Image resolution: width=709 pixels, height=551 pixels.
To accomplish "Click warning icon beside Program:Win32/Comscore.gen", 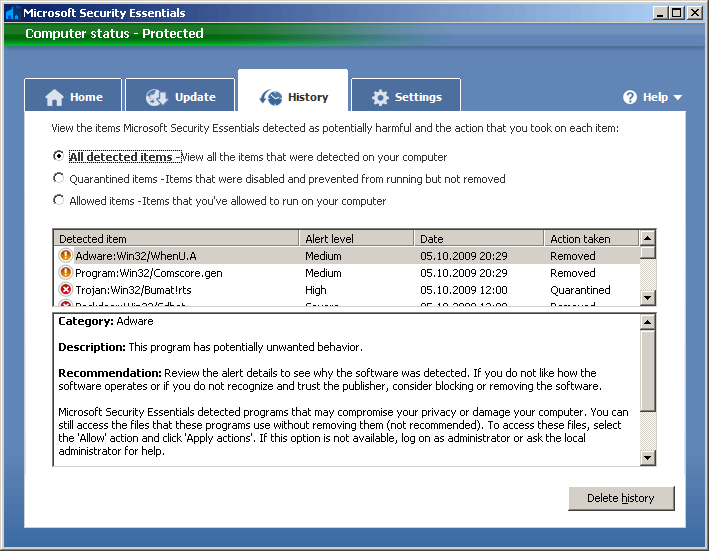I will [66, 273].
